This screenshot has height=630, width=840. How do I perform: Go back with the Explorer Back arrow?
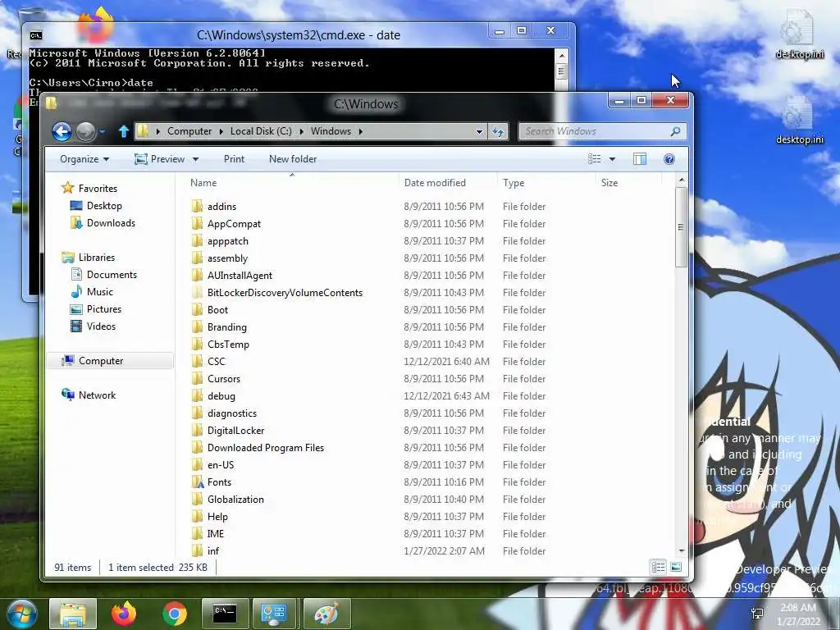coord(62,131)
